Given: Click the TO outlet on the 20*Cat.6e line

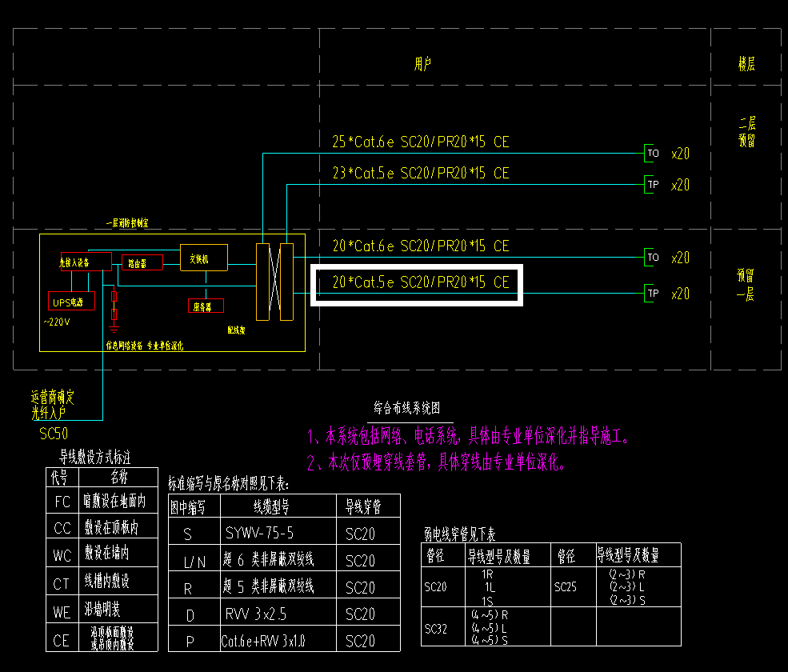Looking at the screenshot, I should click(652, 258).
